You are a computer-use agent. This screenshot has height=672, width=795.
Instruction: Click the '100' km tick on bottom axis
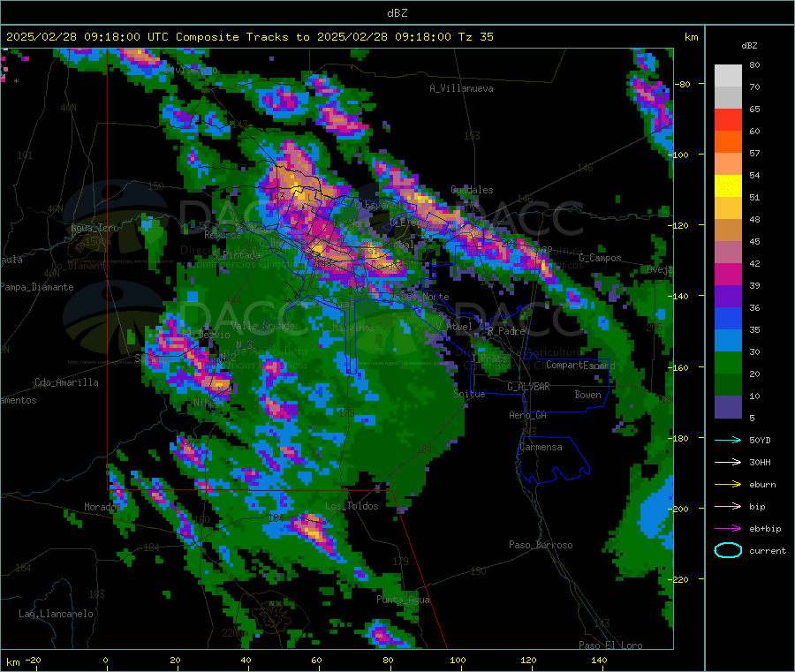458,661
